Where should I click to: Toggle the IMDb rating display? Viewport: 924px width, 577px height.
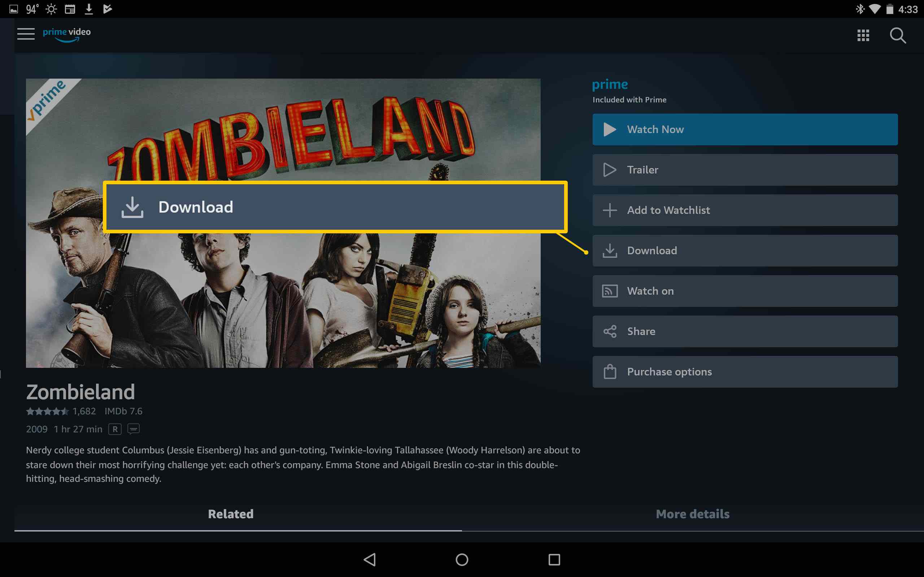(124, 411)
